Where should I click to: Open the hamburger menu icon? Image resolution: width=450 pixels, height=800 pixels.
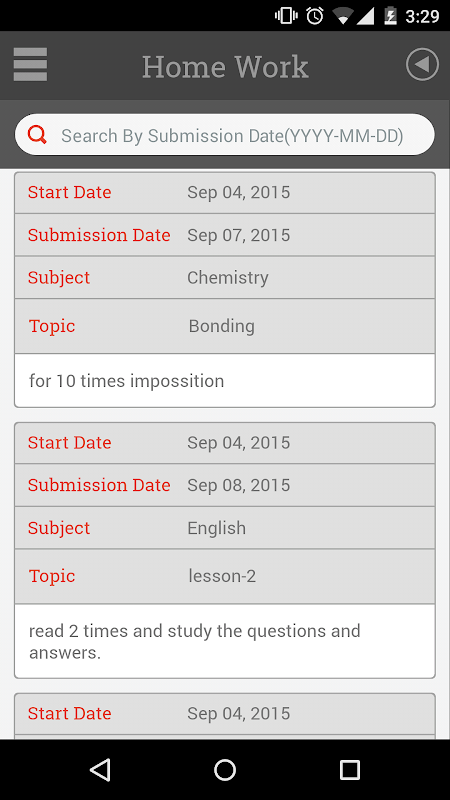click(30, 65)
